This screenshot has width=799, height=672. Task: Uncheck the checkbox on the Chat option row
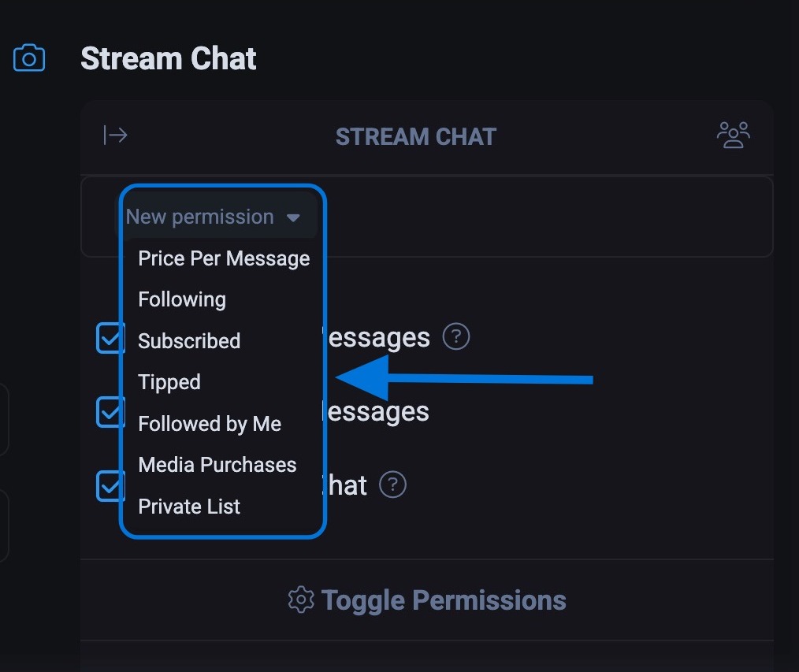pyautogui.click(x=109, y=485)
